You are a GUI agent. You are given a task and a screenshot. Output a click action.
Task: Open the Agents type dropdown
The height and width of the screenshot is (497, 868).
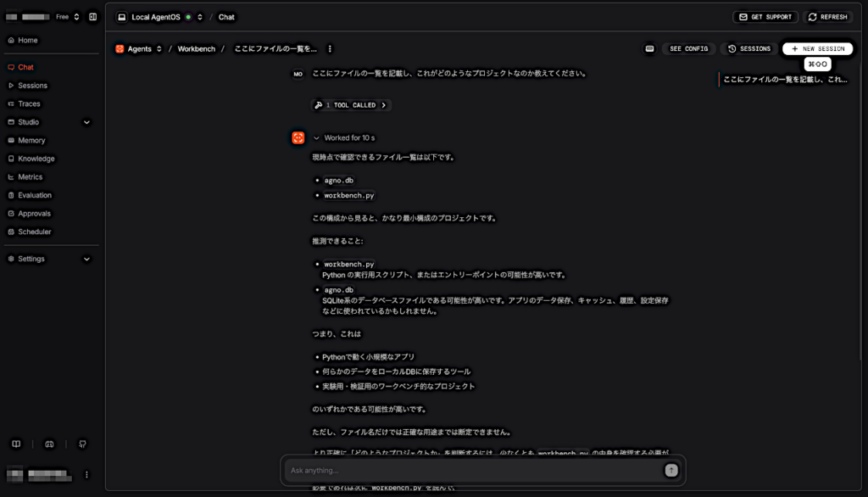pos(139,48)
